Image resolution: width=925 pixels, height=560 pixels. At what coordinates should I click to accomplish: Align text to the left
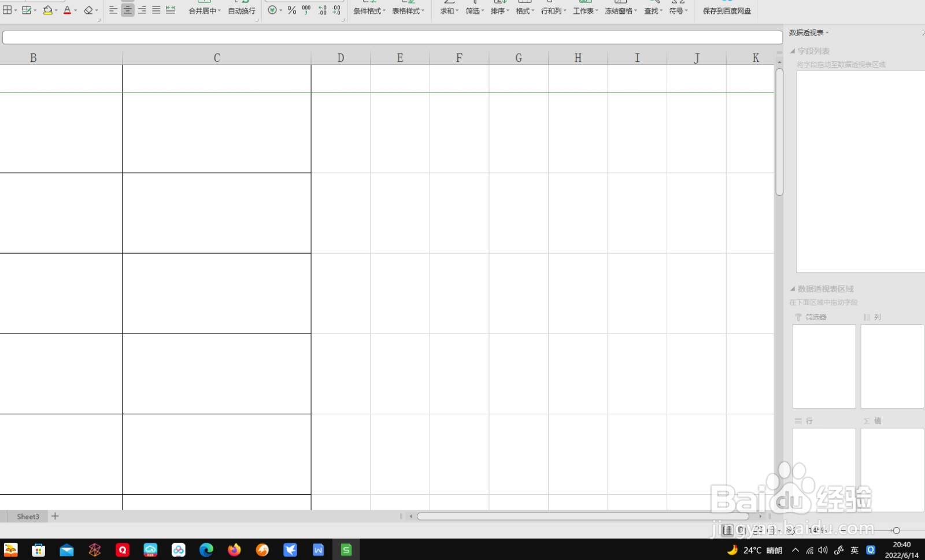[113, 10]
